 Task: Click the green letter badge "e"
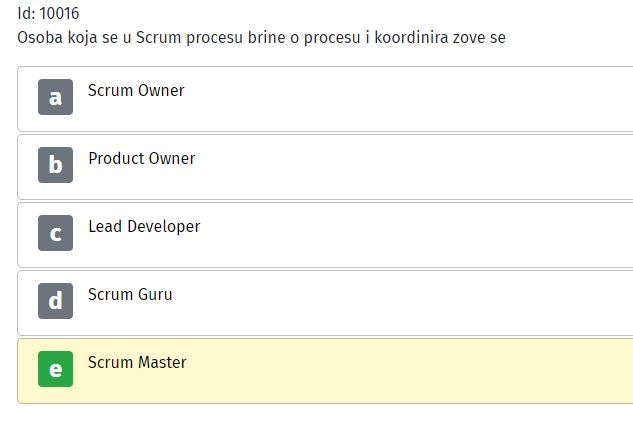pyautogui.click(x=55, y=369)
